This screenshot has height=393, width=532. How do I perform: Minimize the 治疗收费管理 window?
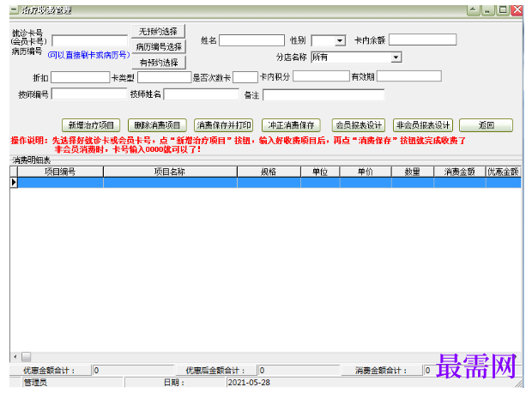[487, 10]
